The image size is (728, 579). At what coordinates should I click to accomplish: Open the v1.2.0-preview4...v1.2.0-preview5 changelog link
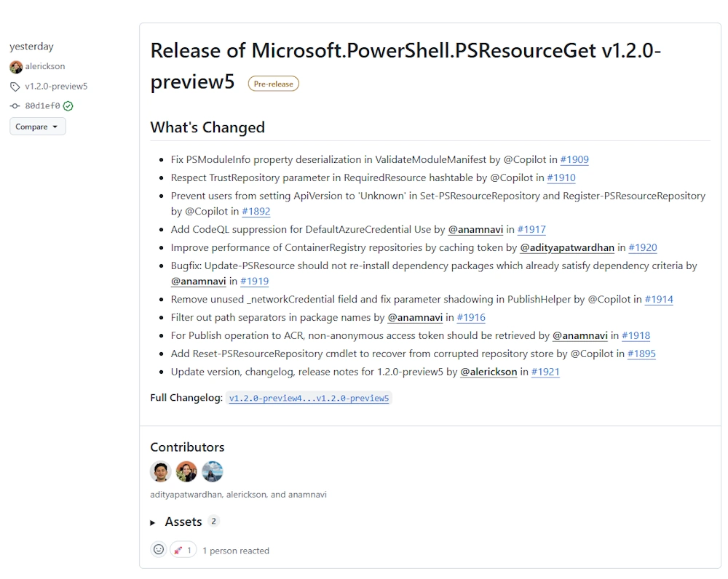click(x=309, y=399)
